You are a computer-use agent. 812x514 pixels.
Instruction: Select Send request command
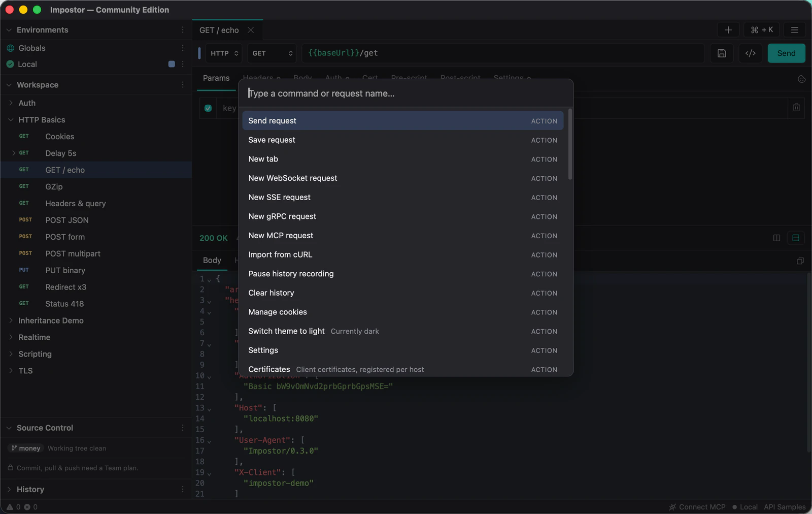402,121
